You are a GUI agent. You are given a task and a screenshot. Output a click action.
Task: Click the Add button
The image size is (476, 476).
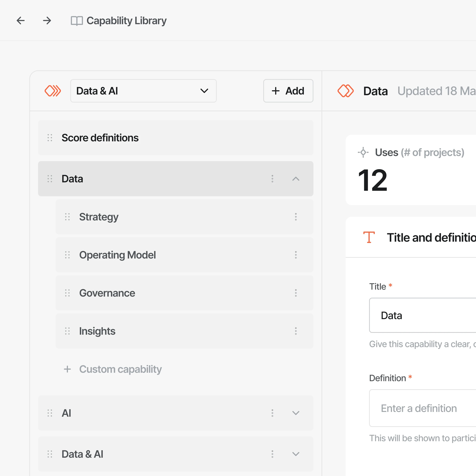tap(288, 91)
